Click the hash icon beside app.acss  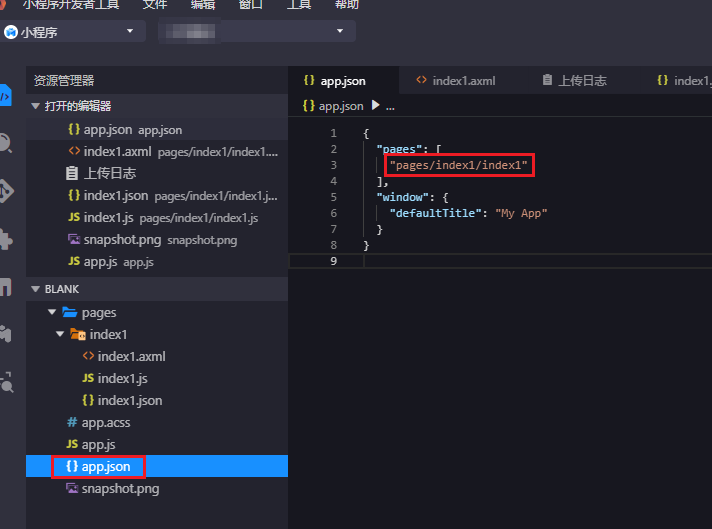pos(72,422)
